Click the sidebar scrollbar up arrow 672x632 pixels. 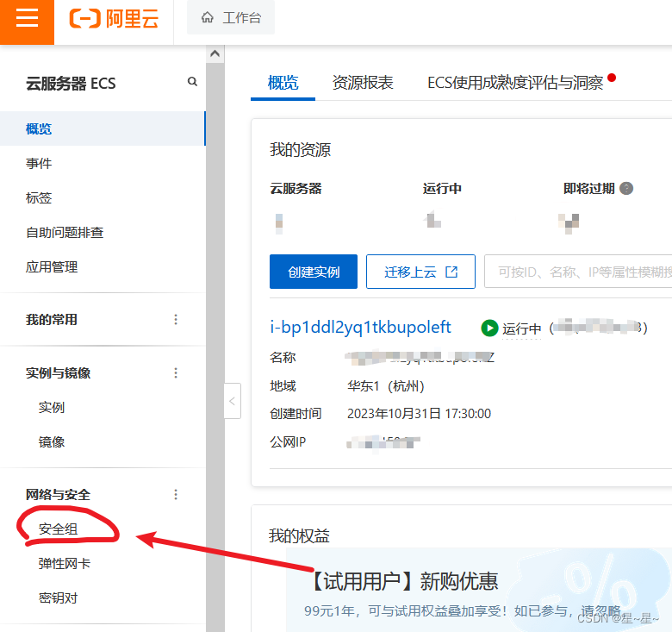(215, 54)
